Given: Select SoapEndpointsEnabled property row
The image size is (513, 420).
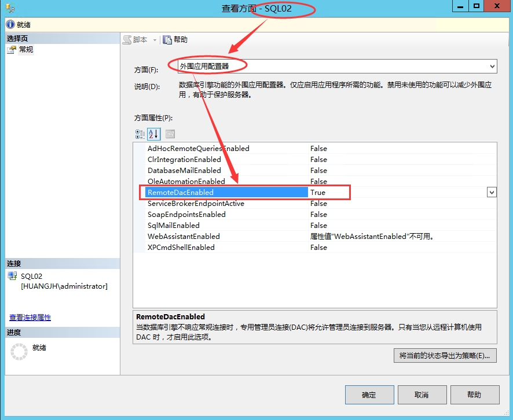Looking at the screenshot, I should tap(315, 215).
